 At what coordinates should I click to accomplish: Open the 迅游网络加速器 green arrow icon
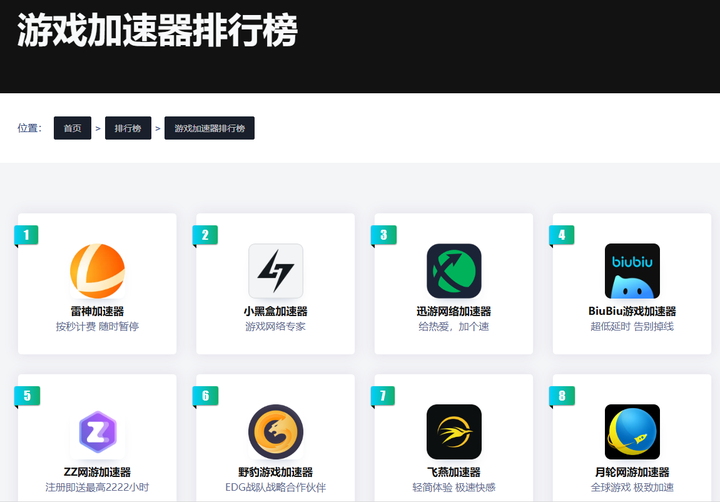pos(454,271)
